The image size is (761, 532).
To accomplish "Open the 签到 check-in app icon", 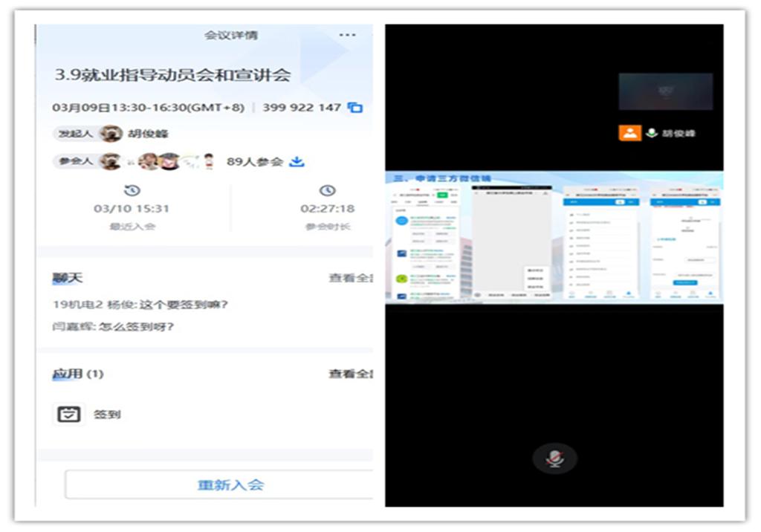I will coord(69,415).
